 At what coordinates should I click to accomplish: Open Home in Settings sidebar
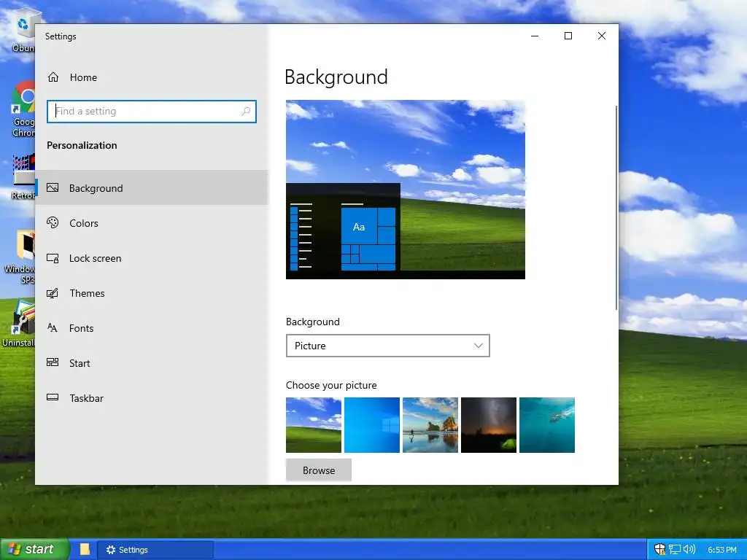click(x=152, y=77)
